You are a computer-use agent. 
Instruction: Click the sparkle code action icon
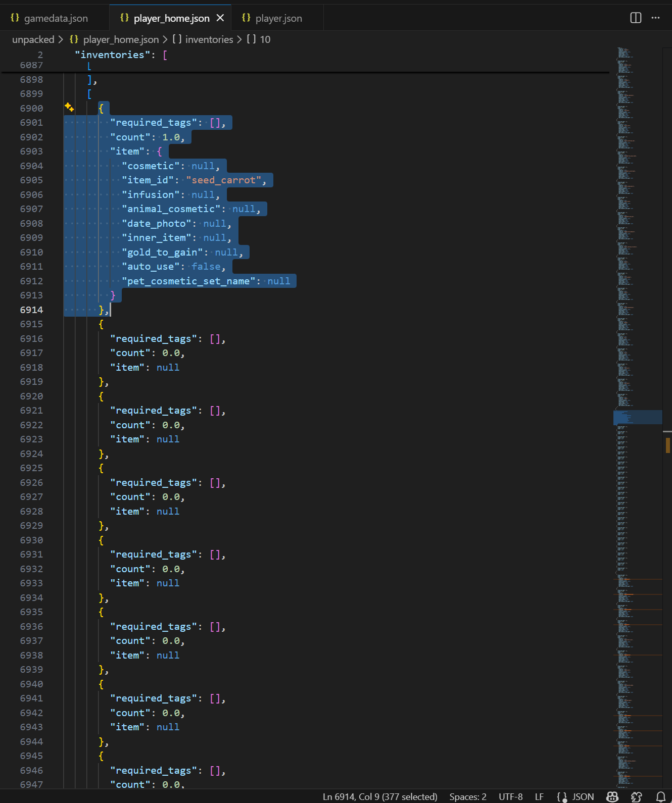coord(69,107)
